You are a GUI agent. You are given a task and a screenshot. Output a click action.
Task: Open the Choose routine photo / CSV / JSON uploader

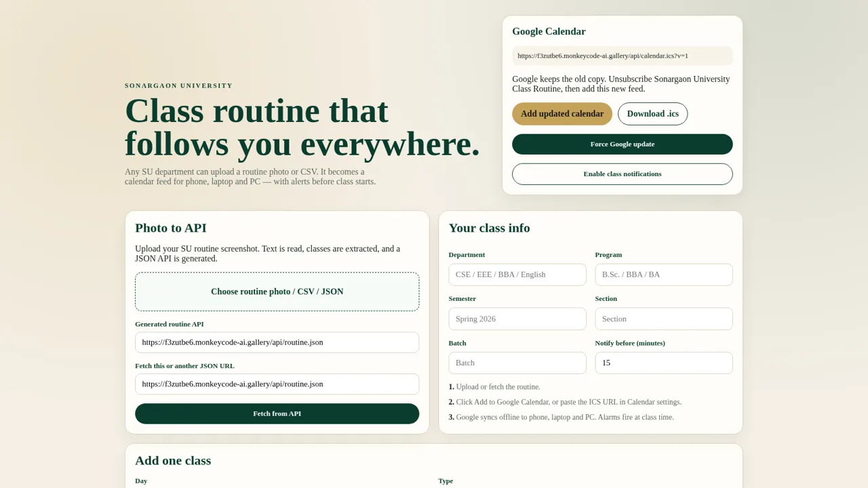coord(277,291)
